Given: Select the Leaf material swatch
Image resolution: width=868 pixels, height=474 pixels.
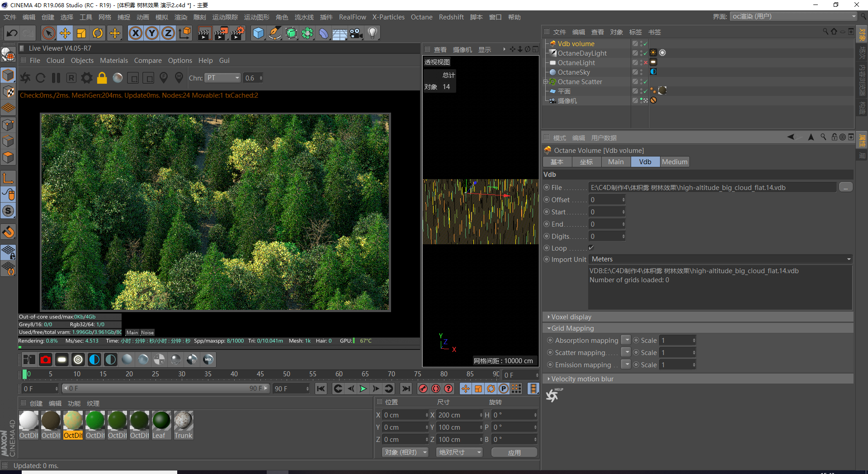Looking at the screenshot, I should tap(161, 421).
